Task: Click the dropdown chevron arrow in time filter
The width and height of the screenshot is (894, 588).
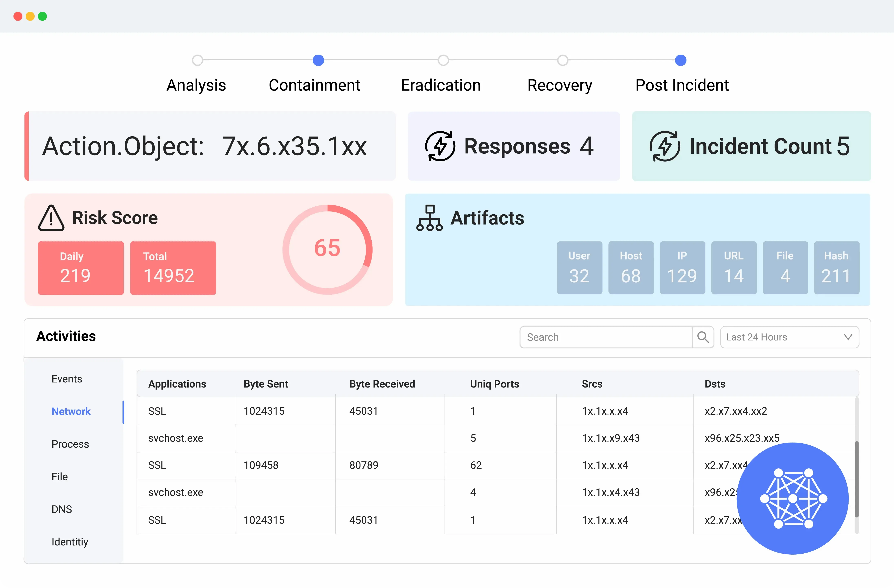Action: click(x=848, y=337)
